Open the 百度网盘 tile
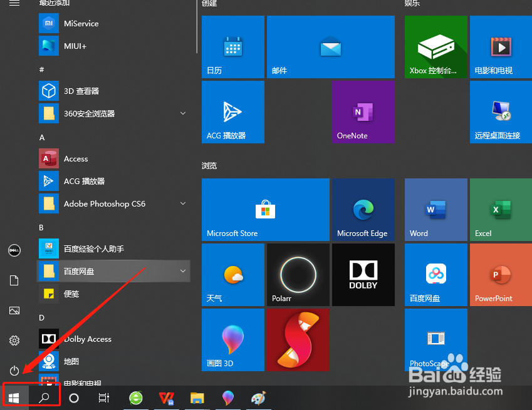The image size is (532, 410). pyautogui.click(x=436, y=275)
